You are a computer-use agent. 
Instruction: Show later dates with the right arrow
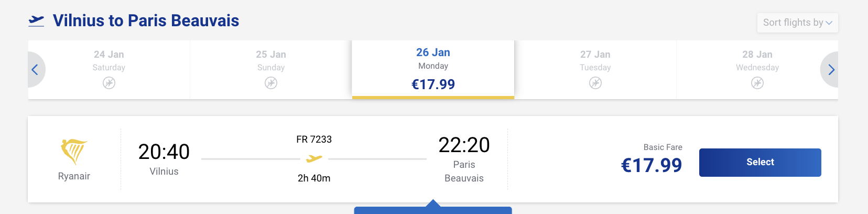830,70
